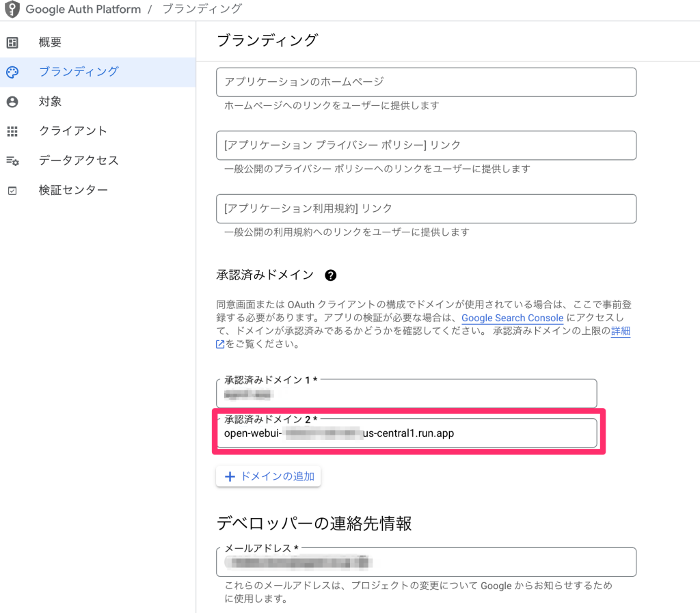Viewport: 700px width, 613px height.
Task: Open データアクセス in sidebar
Action: pyautogui.click(x=98, y=161)
